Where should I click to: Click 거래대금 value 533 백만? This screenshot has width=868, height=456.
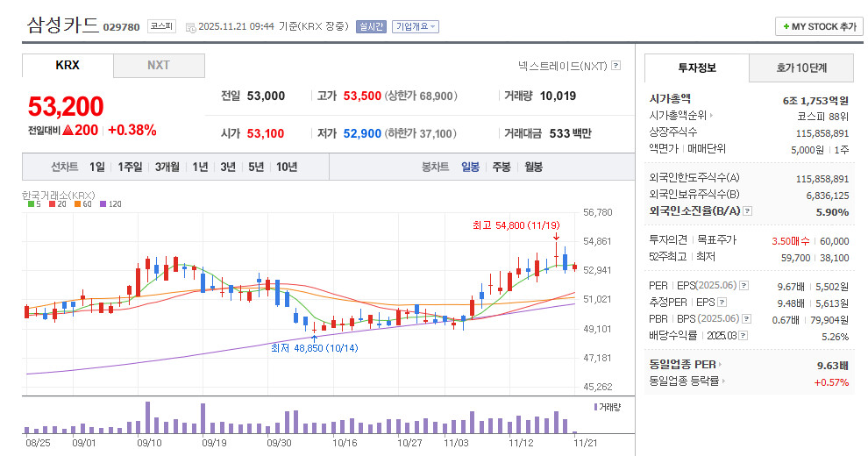(x=570, y=133)
